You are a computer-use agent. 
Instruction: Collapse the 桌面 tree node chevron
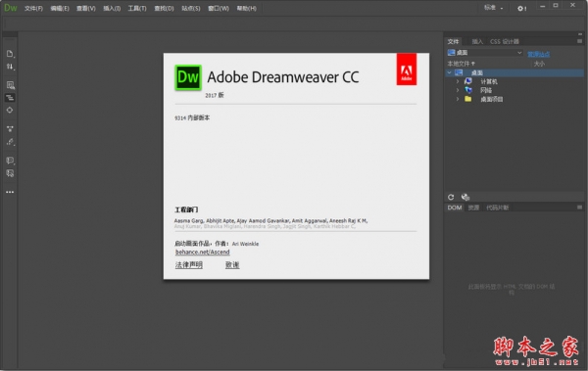(449, 72)
